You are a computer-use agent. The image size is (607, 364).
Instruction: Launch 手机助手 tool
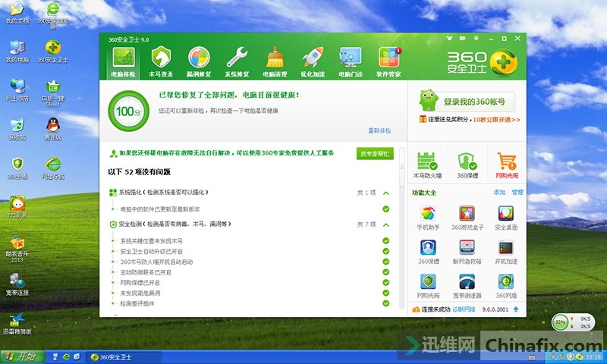pyautogui.click(x=428, y=218)
